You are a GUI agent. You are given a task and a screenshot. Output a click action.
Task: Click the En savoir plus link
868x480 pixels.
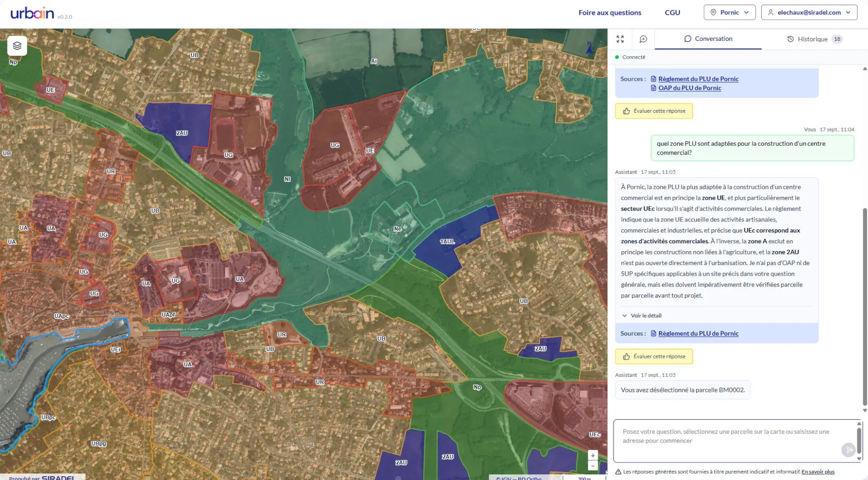(818, 472)
